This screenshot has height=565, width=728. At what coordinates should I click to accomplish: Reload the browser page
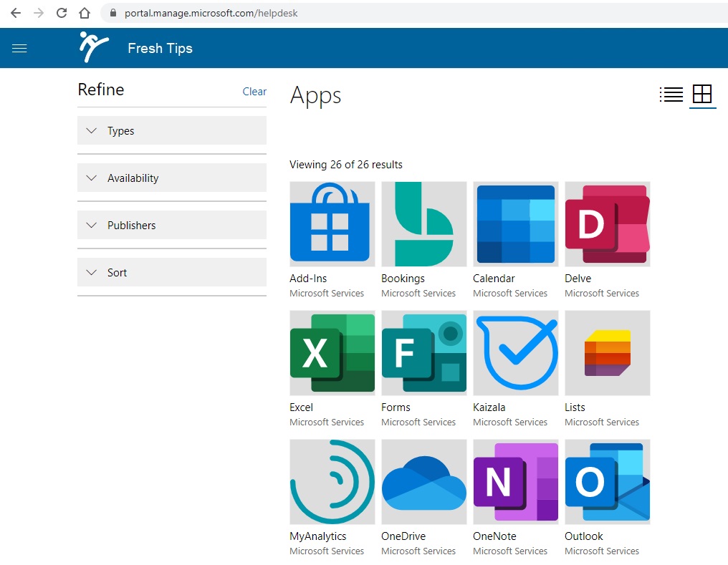point(62,13)
